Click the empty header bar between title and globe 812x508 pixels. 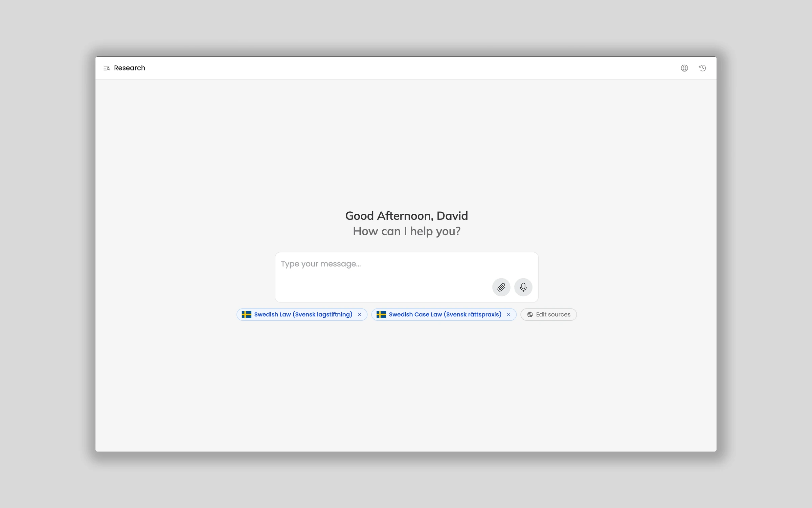click(406, 68)
